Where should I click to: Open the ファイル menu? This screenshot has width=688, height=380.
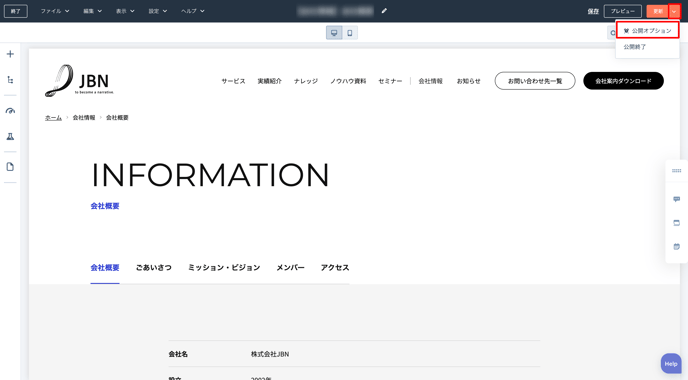(55, 11)
